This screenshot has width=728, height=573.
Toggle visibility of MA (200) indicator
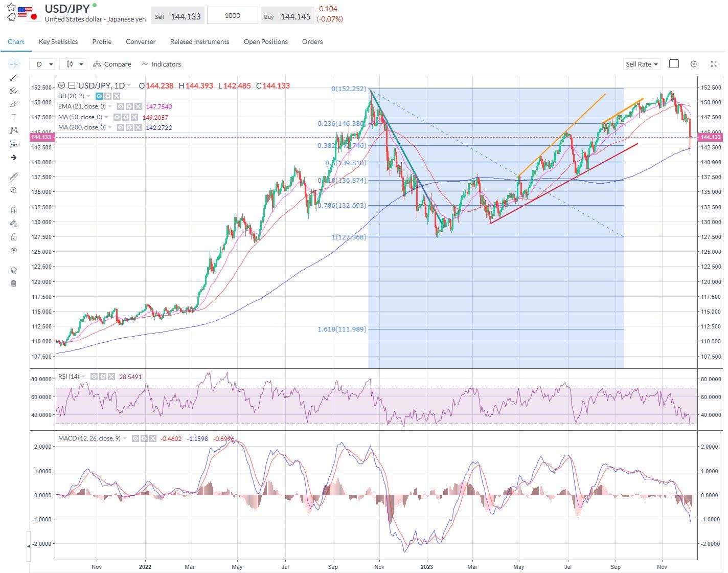pos(121,127)
